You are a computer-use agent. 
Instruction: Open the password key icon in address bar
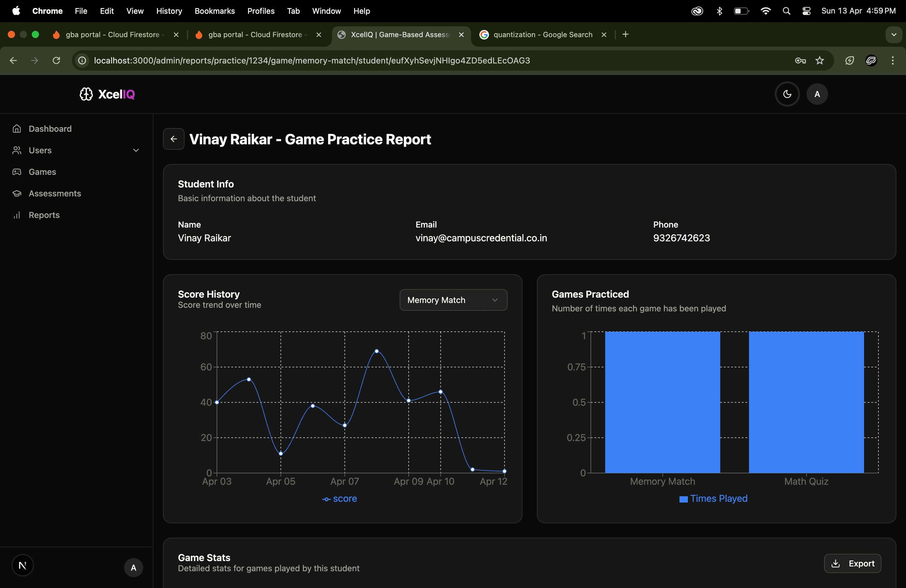point(800,60)
